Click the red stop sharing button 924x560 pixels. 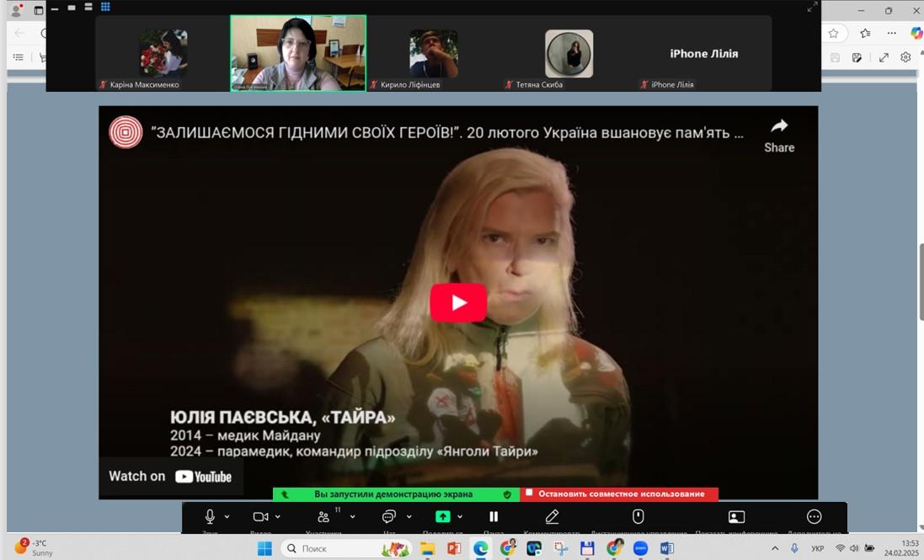coord(619,494)
